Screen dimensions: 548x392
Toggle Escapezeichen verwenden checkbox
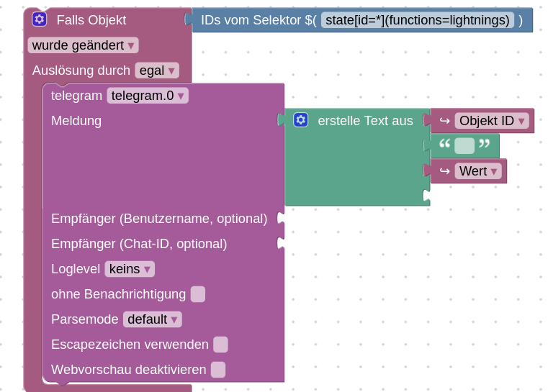221,345
